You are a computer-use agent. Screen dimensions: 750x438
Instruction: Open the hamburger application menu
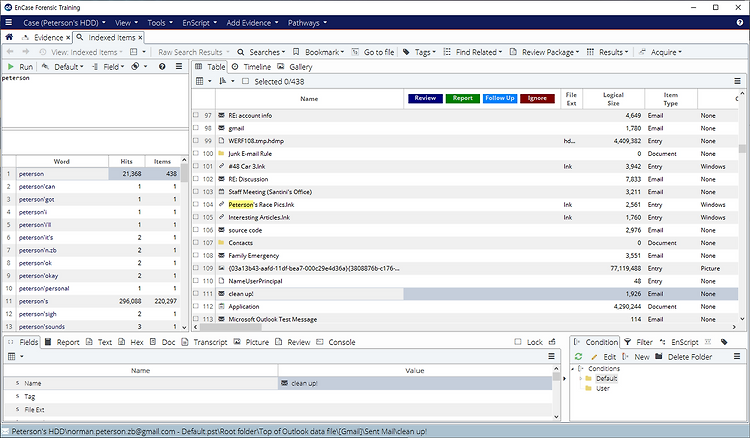pyautogui.click(x=9, y=22)
